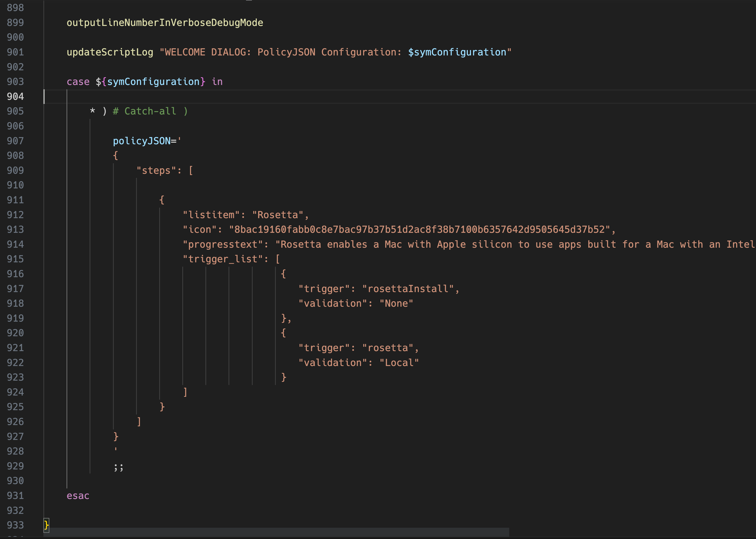The height and width of the screenshot is (539, 756).
Task: Click the "steps" JSON key
Action: click(x=156, y=171)
